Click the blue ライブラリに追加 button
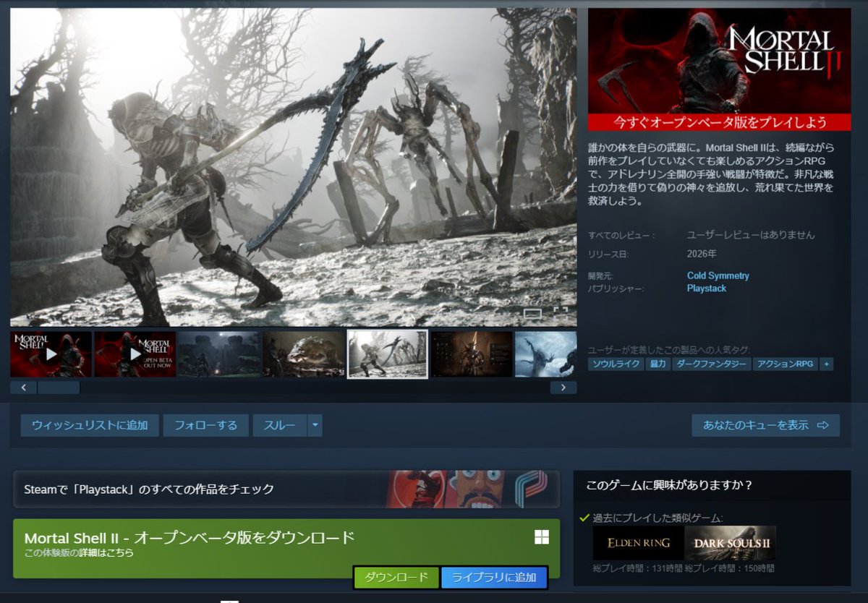 coord(494,578)
